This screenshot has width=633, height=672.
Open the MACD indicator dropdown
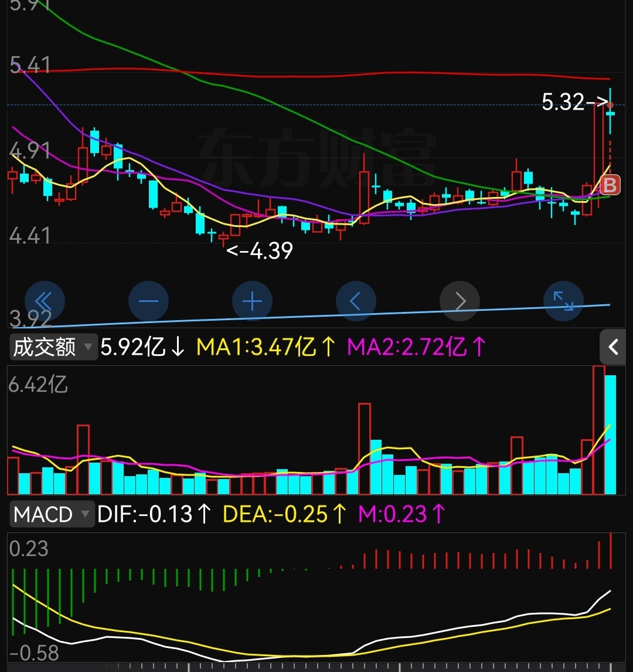click(52, 514)
